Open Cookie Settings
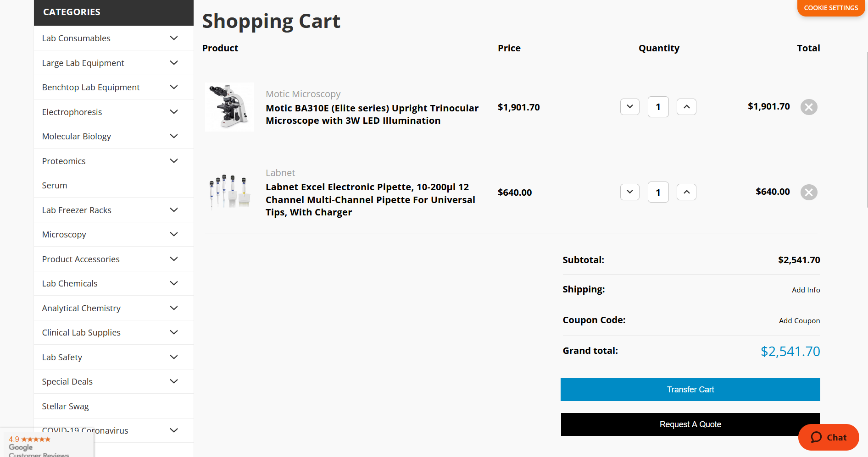 coord(831,8)
